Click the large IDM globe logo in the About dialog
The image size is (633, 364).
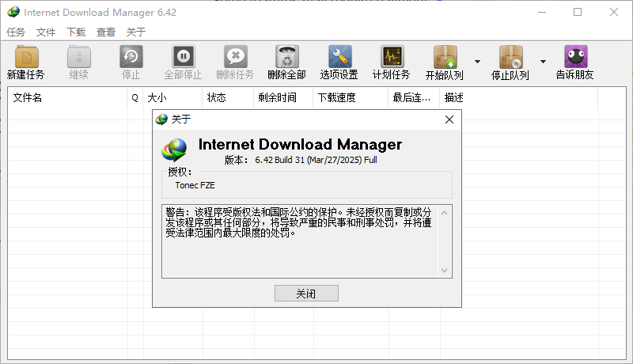(x=174, y=150)
